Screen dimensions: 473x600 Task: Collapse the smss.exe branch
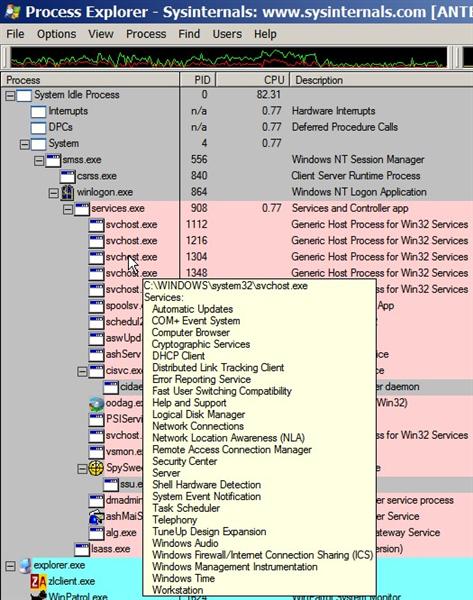tap(39, 160)
